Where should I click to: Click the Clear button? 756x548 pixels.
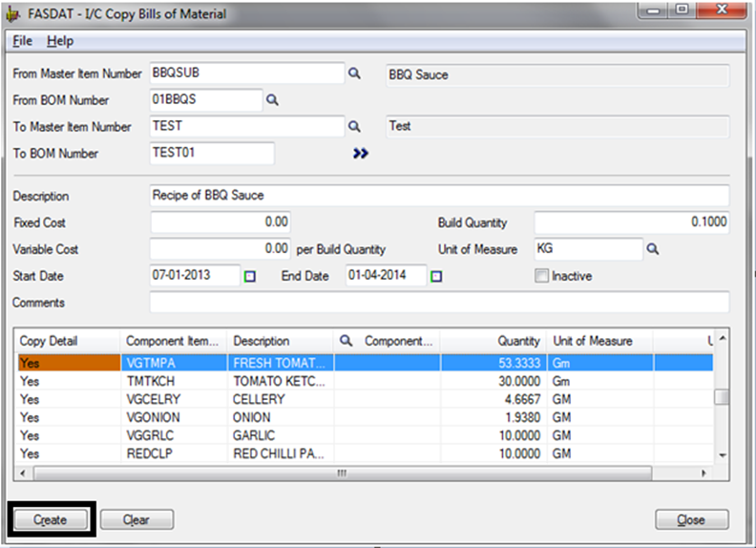coord(136,519)
